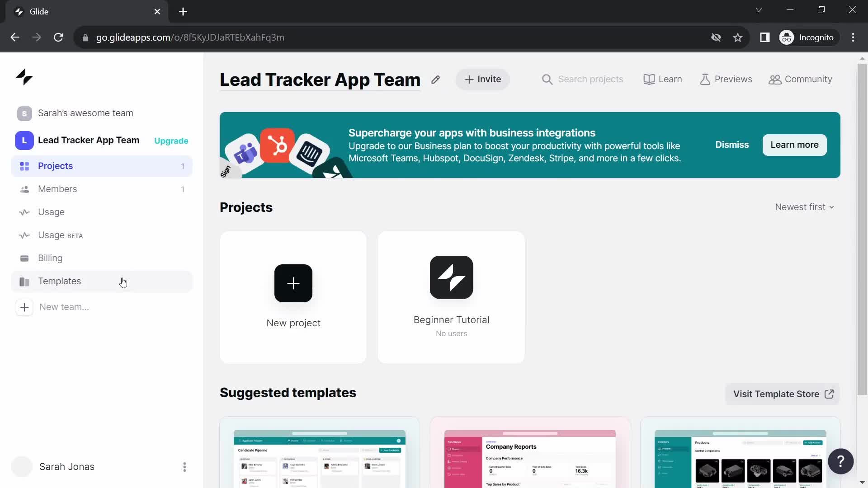Click the Glide logo icon in sidebar
The image size is (868, 488).
(24, 76)
